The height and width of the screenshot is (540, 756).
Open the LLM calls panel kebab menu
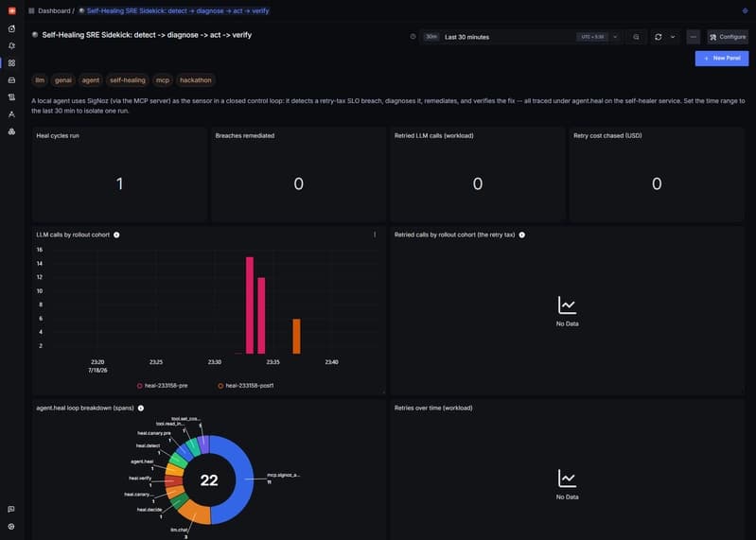[x=375, y=235]
